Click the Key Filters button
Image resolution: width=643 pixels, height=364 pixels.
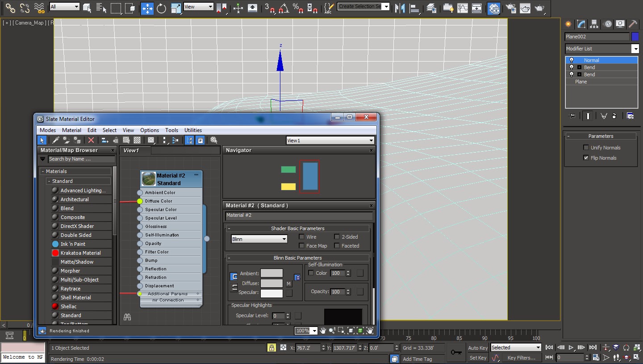[521, 358]
